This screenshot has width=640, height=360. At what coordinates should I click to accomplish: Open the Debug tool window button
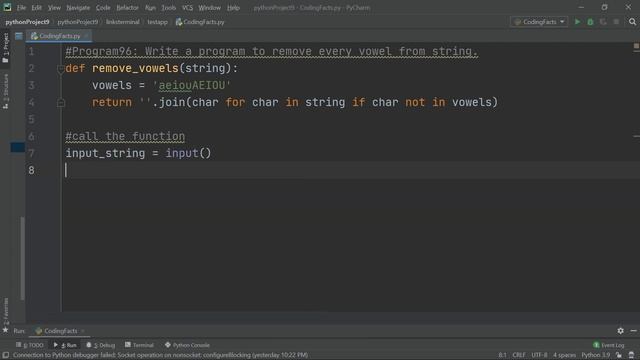pos(100,345)
